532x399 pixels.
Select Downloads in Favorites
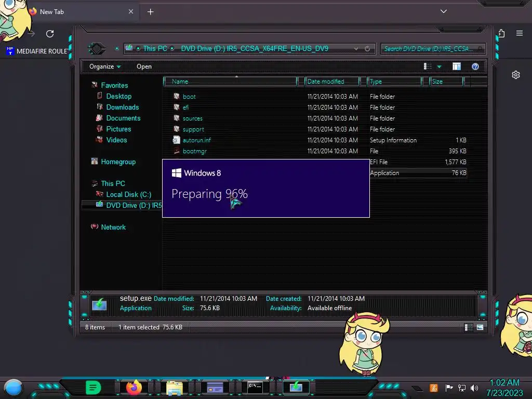tap(123, 107)
